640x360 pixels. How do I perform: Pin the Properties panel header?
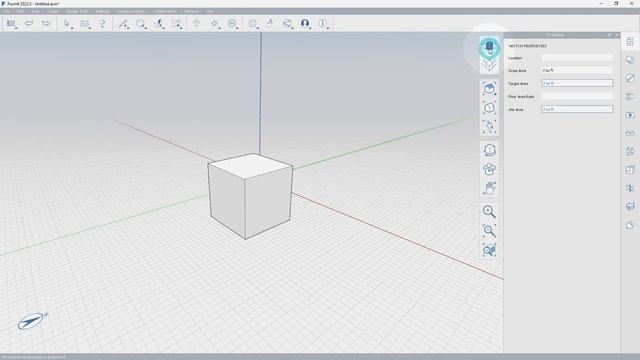coord(610,35)
